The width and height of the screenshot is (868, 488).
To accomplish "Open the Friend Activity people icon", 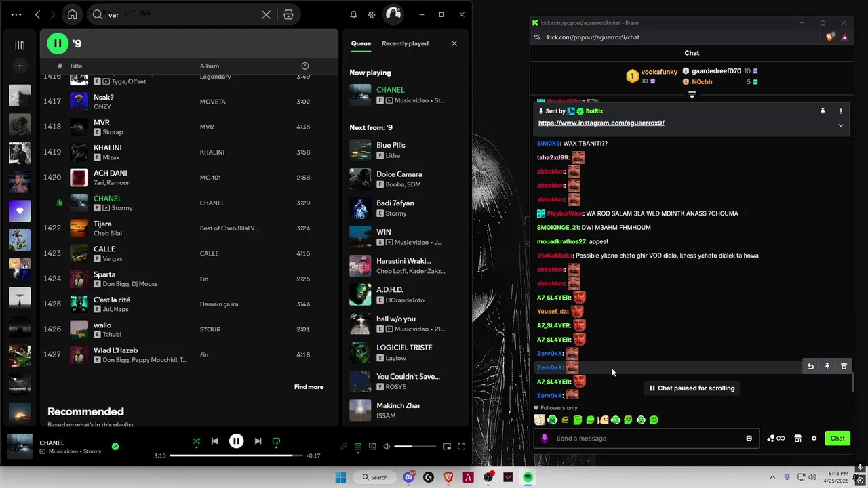I will (x=372, y=14).
